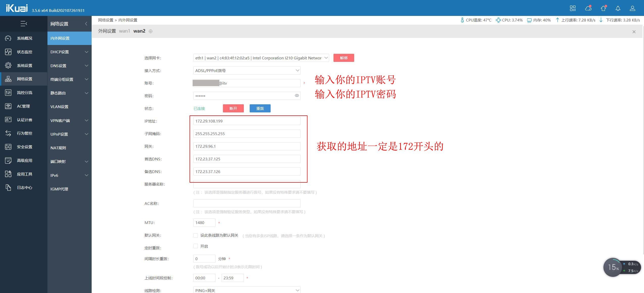Toggle 开启 for 定时重拨

tap(196, 246)
